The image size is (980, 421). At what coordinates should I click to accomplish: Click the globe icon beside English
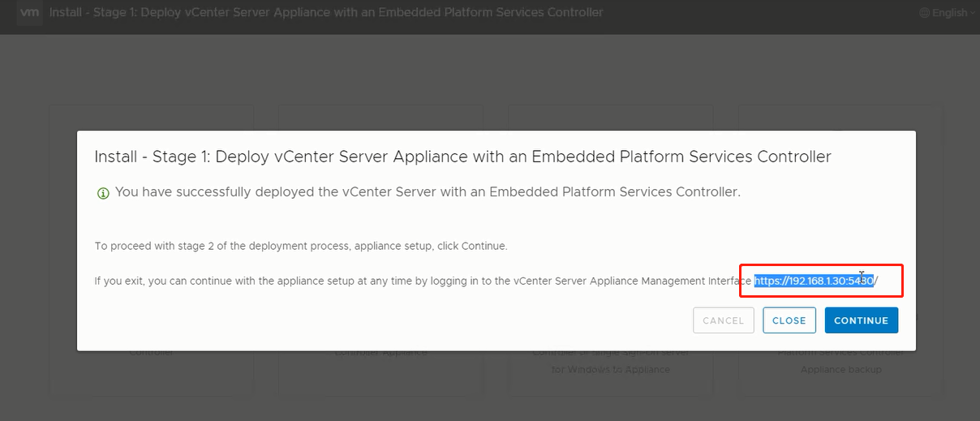924,12
